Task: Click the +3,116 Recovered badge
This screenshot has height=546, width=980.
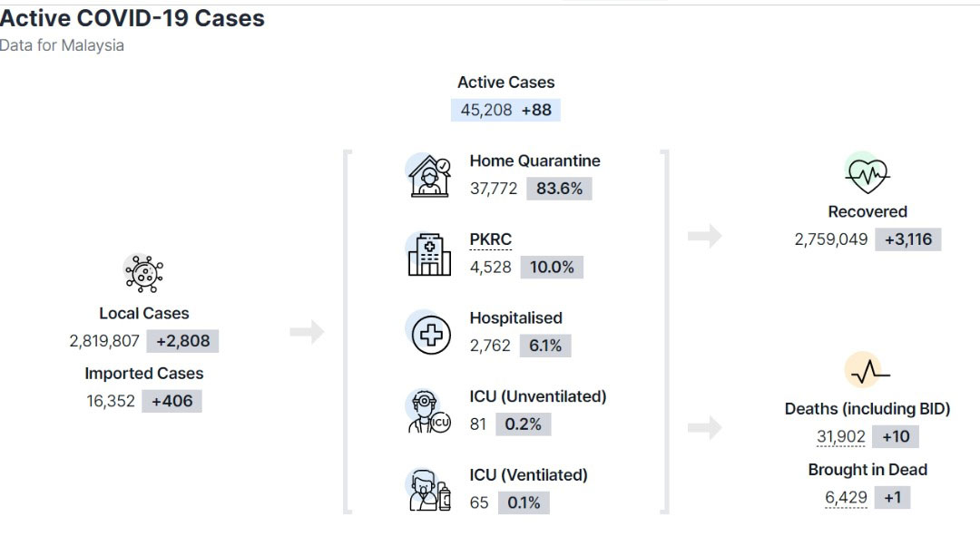Action: [x=908, y=239]
